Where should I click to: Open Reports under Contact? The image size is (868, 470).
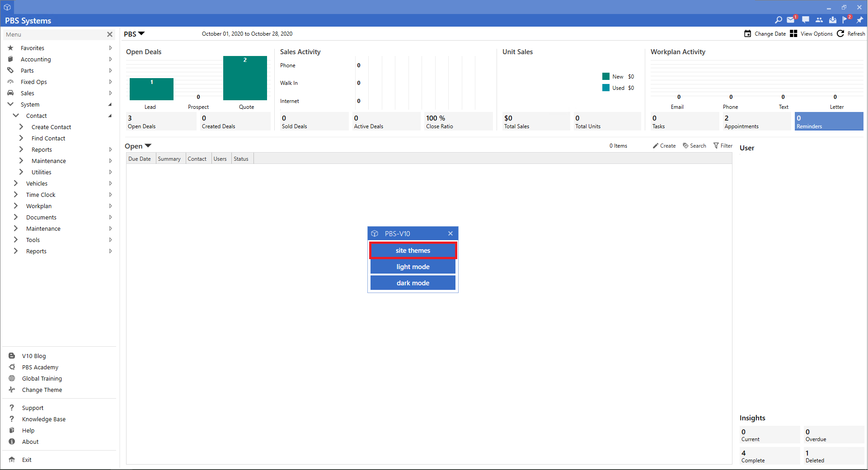tap(42, 150)
